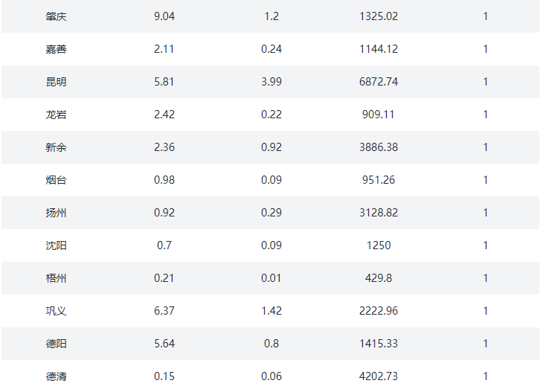
Task: Select the 德清 city cell
Action: (56, 376)
